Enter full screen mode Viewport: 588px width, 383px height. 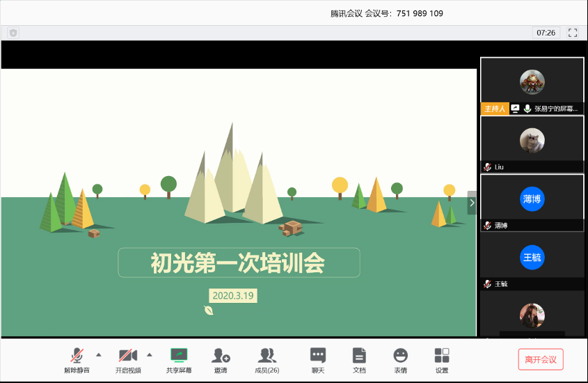573,33
